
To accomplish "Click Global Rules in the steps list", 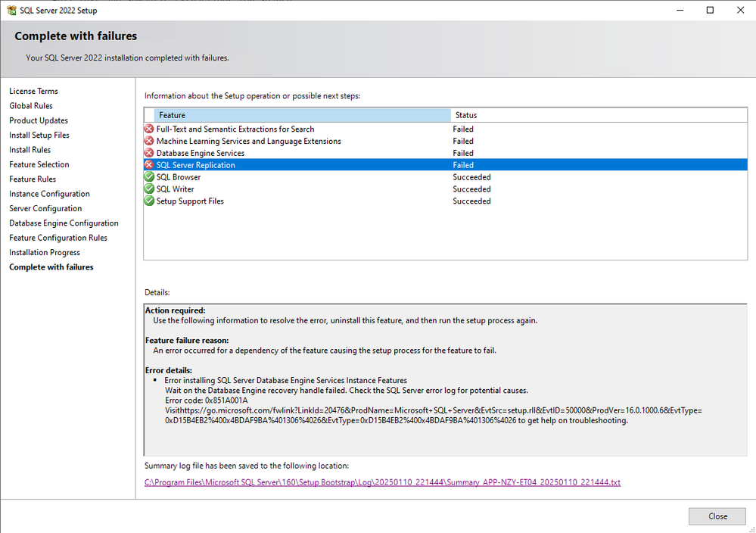I will click(x=31, y=106).
